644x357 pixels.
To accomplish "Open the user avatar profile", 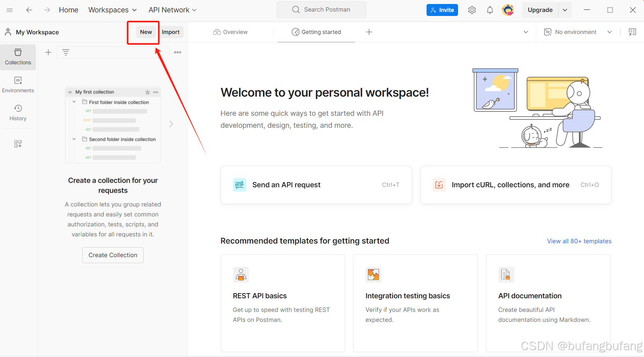I will [508, 10].
